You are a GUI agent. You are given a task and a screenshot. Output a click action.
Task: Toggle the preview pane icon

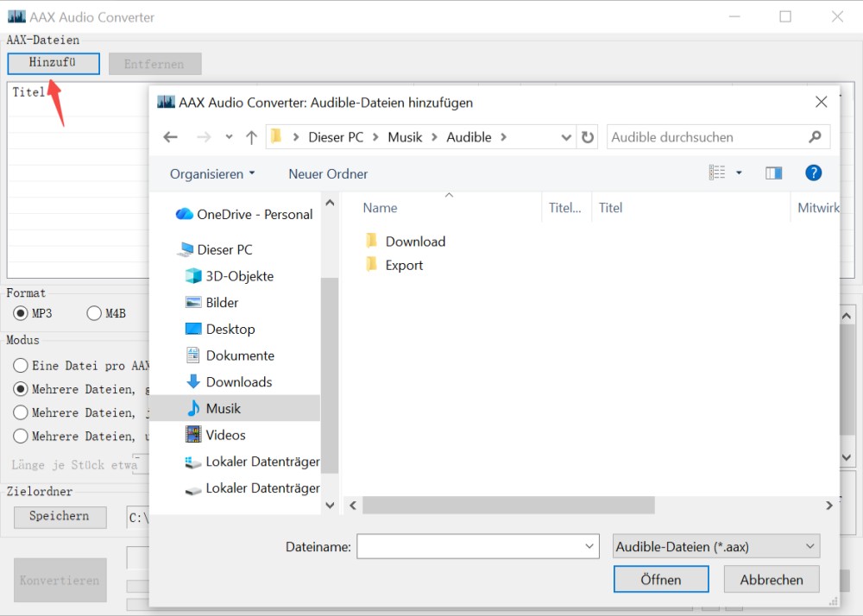pos(774,173)
